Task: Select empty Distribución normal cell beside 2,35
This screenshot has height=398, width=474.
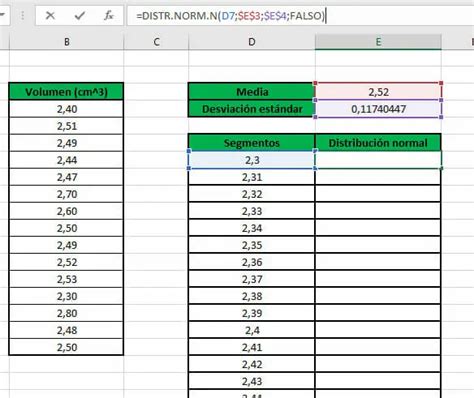Action: tap(378, 245)
